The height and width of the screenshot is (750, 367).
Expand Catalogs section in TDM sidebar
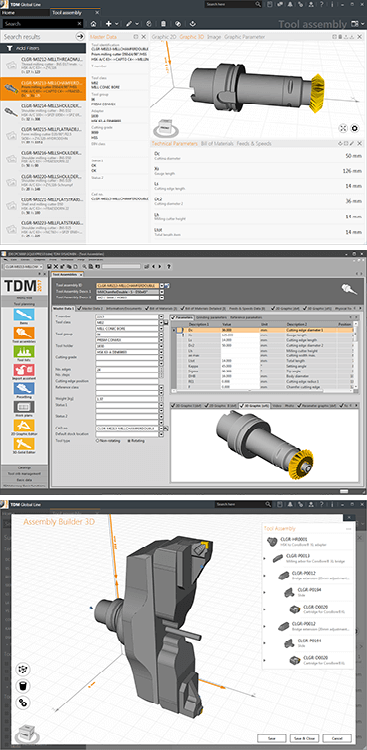pyautogui.click(x=24, y=467)
